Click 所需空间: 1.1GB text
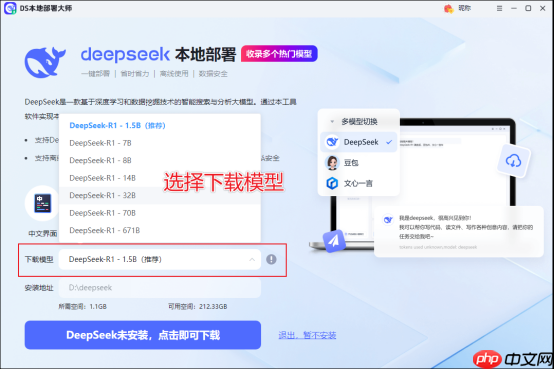Image resolution: width=554 pixels, height=369 pixels. click(x=82, y=306)
